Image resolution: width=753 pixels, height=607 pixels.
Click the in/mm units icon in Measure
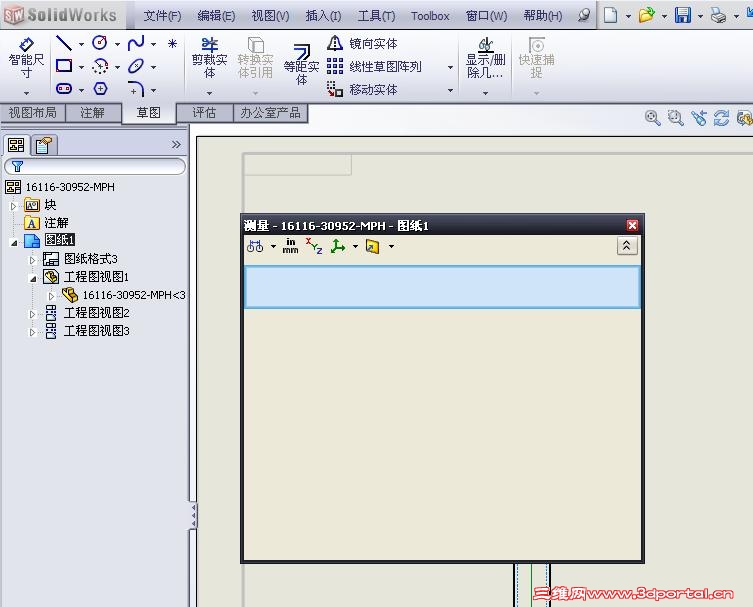pos(290,246)
